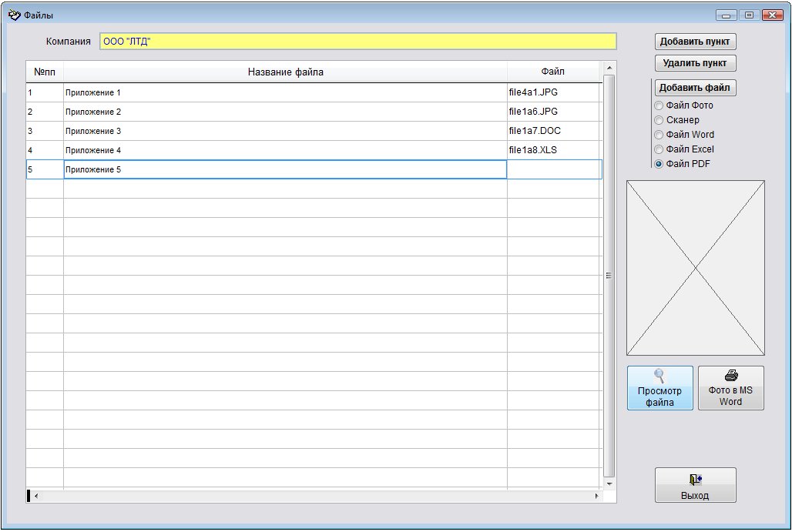This screenshot has height=532, width=792.
Task: Minimize the Файлы window
Action: (727, 15)
